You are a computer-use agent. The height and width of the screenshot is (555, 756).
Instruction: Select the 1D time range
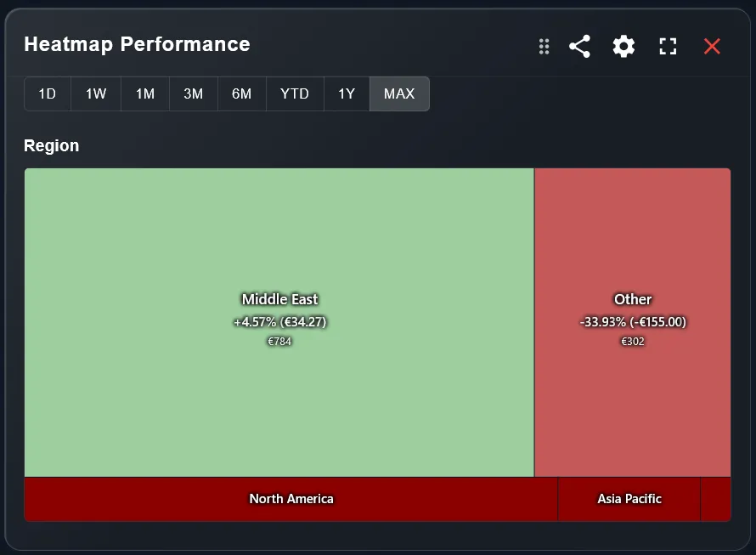[x=48, y=94]
